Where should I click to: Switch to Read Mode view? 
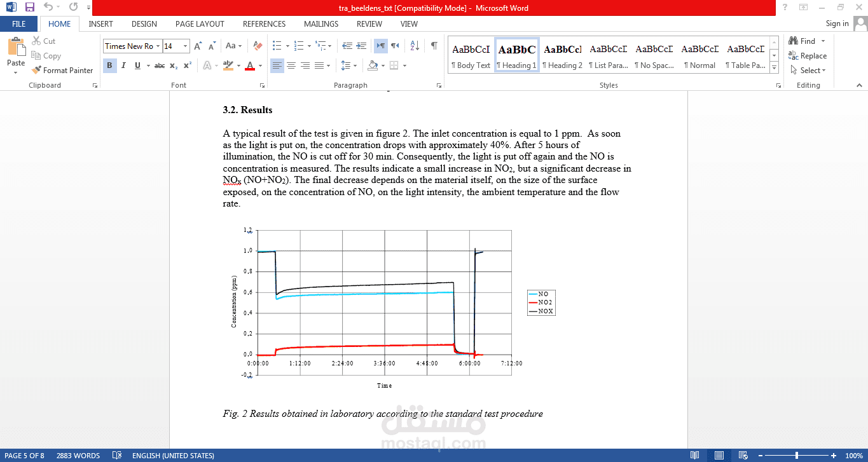point(695,456)
